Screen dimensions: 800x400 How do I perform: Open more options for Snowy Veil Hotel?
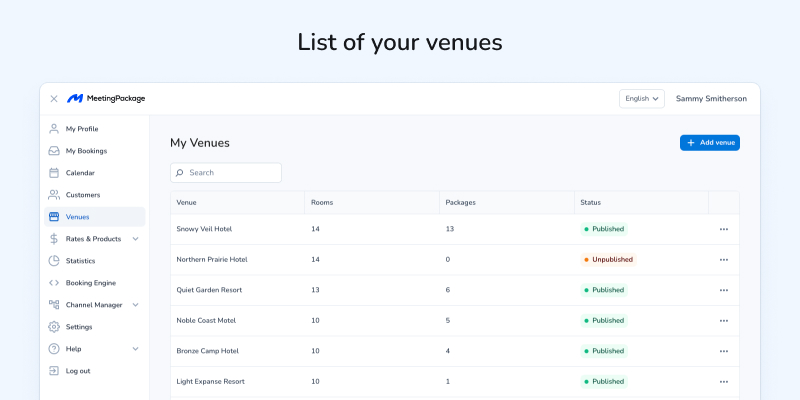coord(724,229)
